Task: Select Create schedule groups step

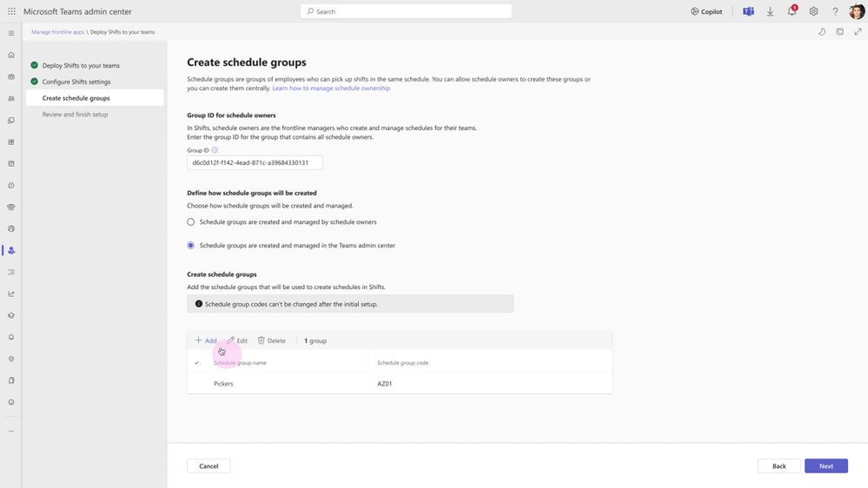Action: click(95, 98)
